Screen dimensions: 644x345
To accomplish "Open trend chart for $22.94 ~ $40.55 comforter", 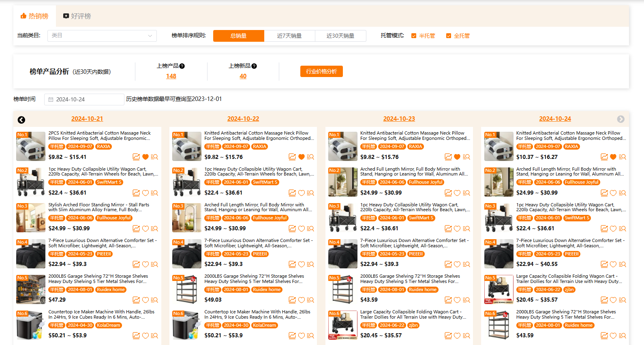I will [604, 264].
